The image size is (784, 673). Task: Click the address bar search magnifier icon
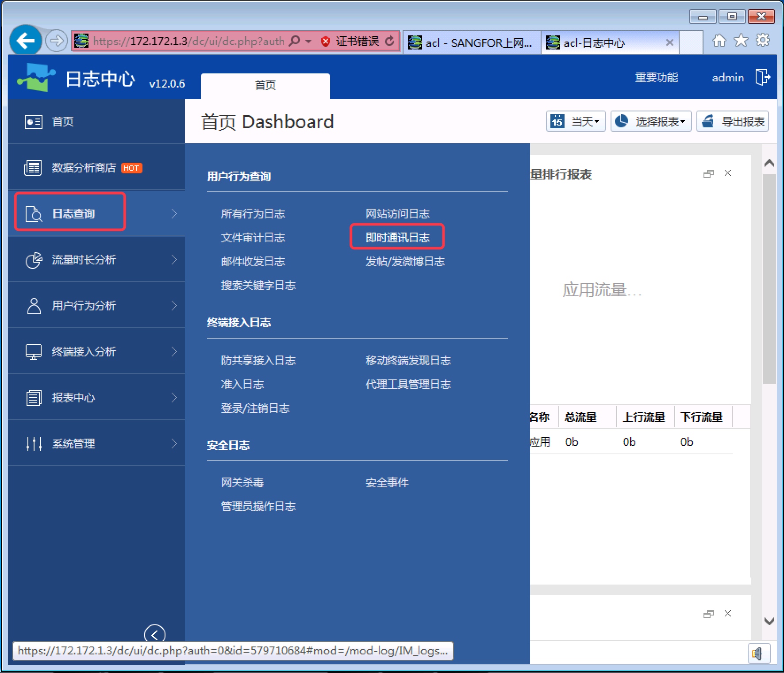click(294, 41)
